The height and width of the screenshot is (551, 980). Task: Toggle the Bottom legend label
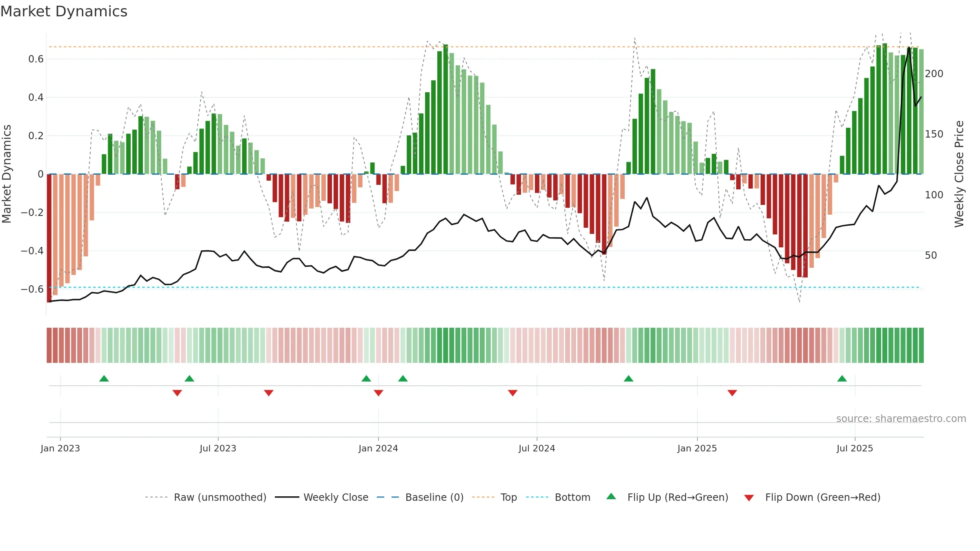(x=572, y=497)
